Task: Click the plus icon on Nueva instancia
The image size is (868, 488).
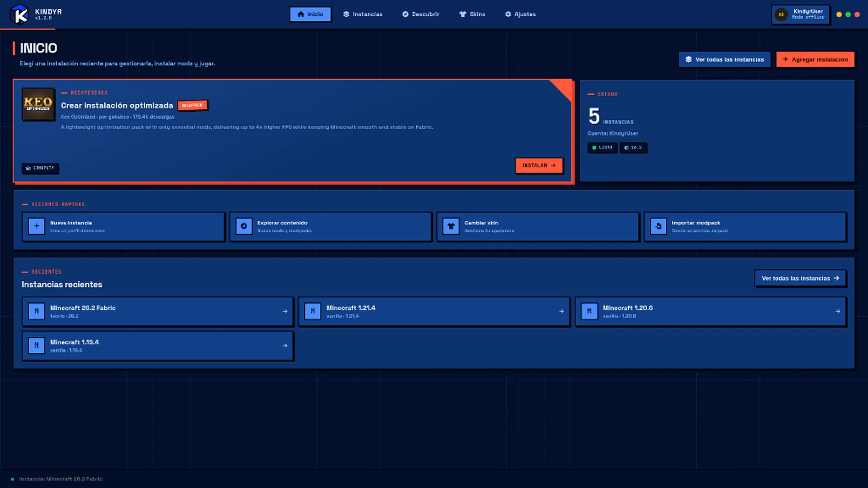Action: (36, 226)
